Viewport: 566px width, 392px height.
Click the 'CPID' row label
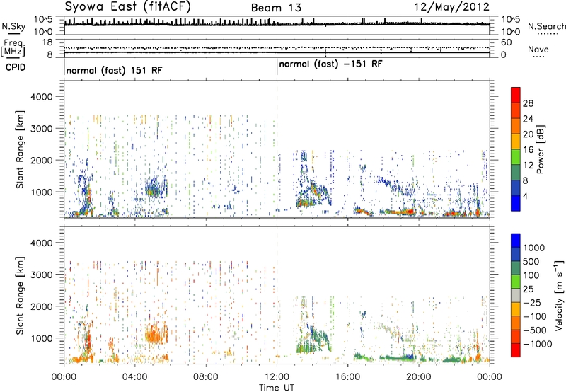pyautogui.click(x=16, y=67)
